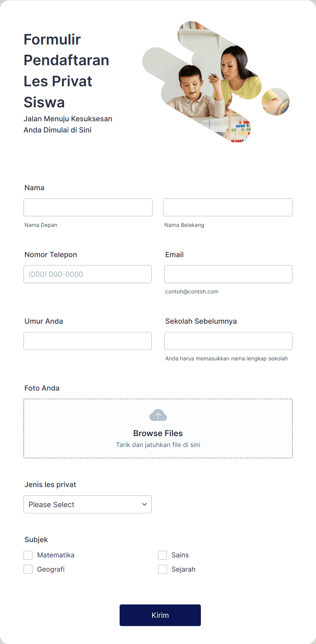
Task: Select the Nomor Telepon field
Action: 88,274
